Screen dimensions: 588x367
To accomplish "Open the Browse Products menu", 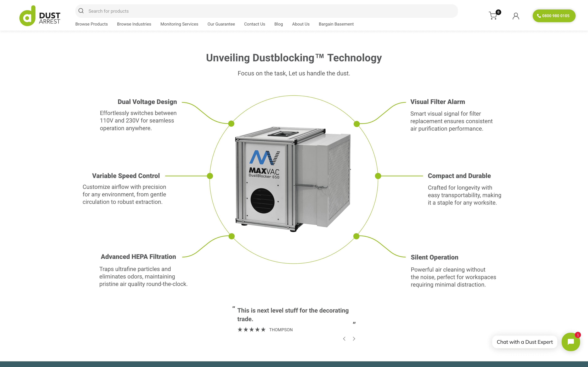I will (91, 24).
